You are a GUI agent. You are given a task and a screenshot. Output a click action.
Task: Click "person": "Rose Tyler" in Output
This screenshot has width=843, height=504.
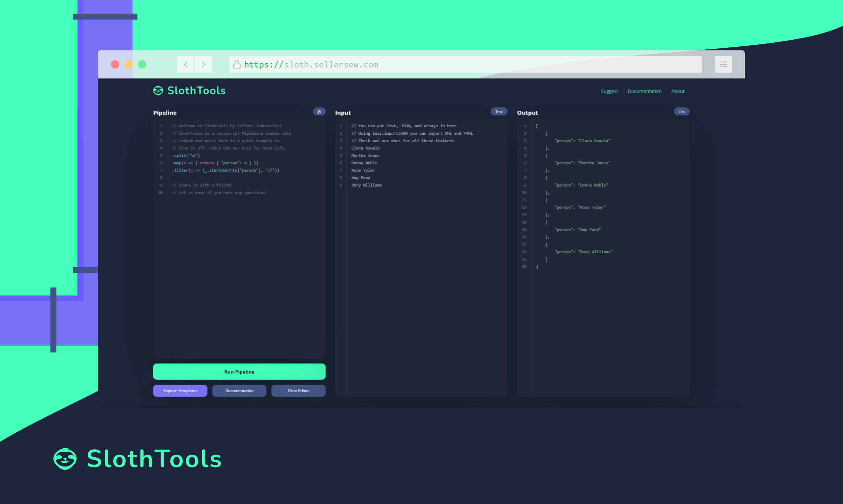(x=580, y=208)
